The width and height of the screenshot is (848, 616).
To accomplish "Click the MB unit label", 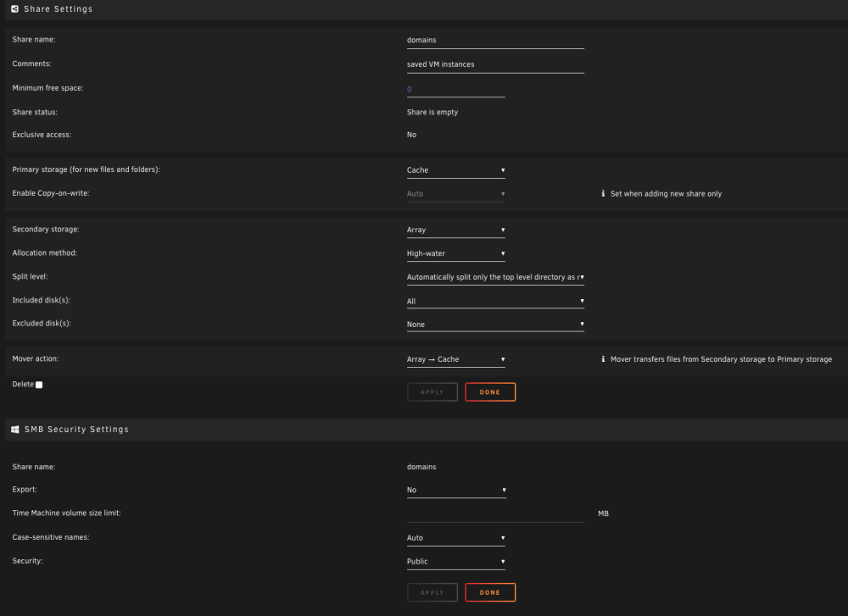I will click(x=604, y=513).
